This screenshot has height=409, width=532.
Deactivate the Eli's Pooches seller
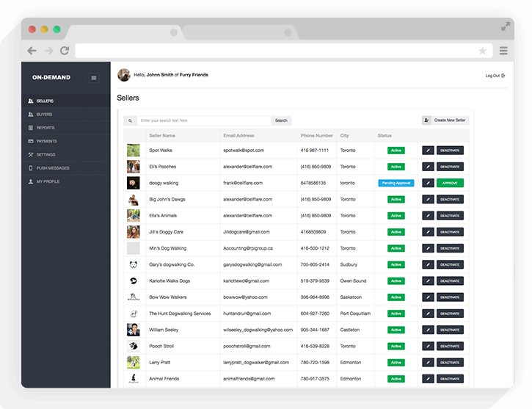click(x=450, y=167)
